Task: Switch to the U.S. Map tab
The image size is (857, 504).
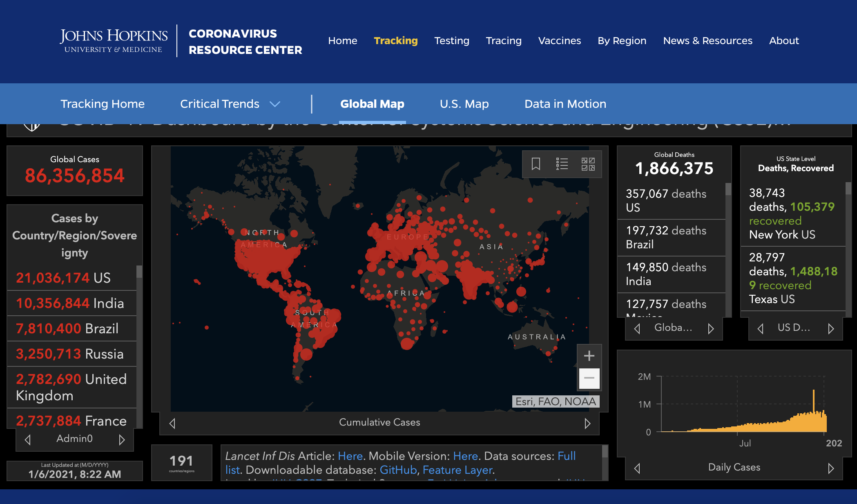Action: click(x=464, y=104)
